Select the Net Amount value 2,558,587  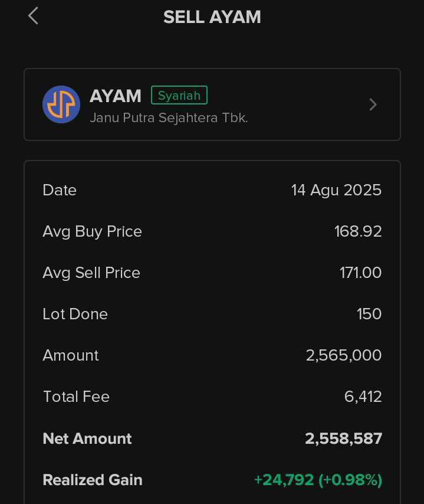point(343,438)
